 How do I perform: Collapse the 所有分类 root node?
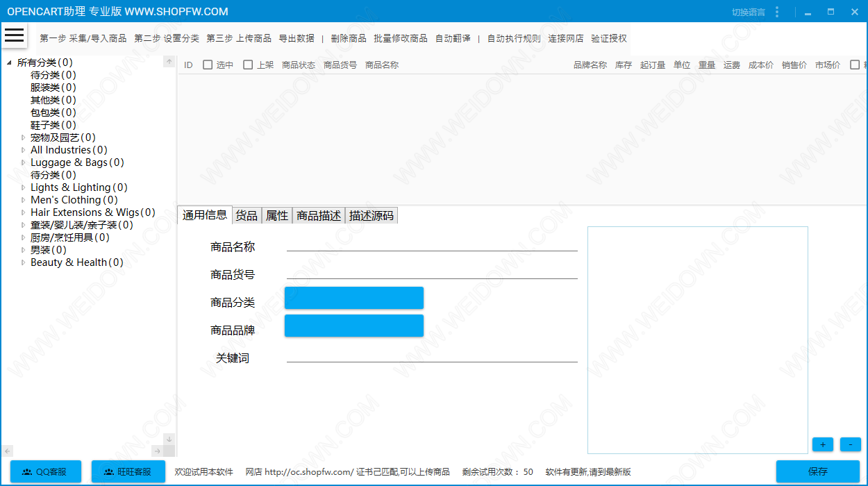pos(9,62)
